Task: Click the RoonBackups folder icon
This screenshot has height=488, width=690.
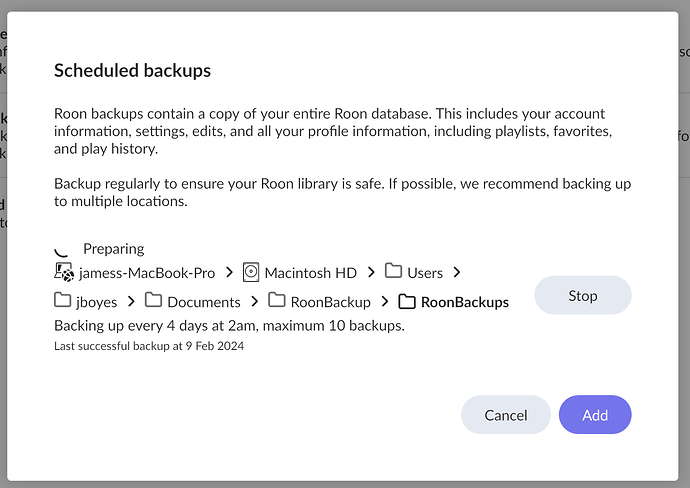Action: [x=407, y=301]
